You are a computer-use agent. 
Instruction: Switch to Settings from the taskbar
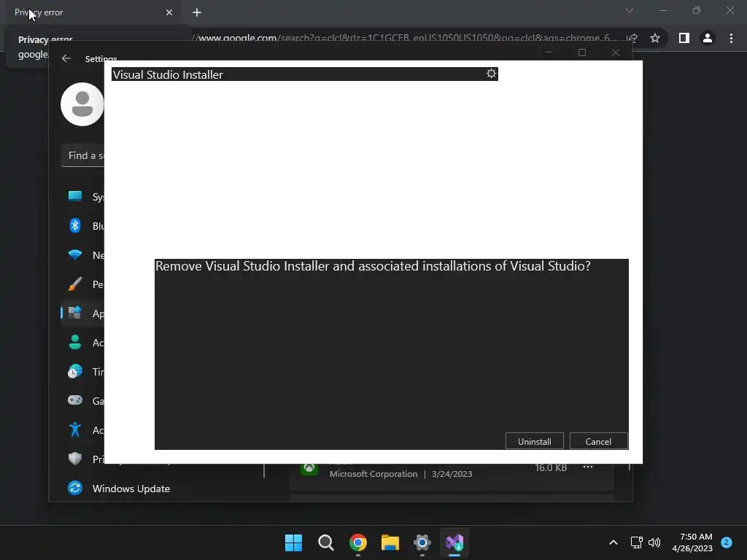pyautogui.click(x=422, y=542)
